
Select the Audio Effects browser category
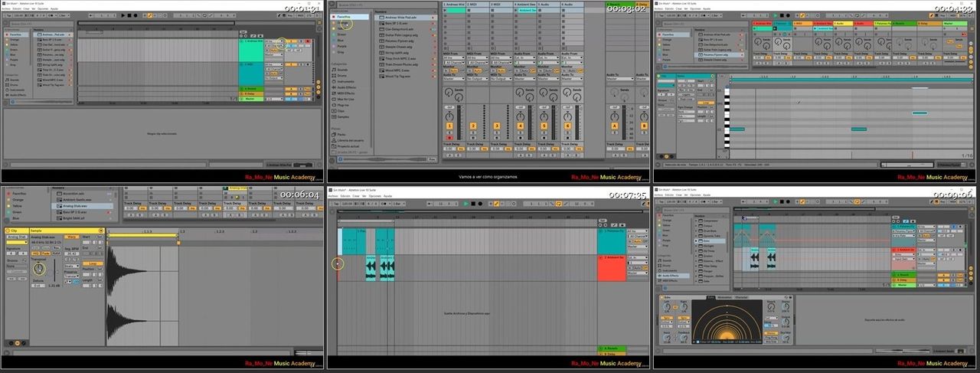(x=347, y=88)
